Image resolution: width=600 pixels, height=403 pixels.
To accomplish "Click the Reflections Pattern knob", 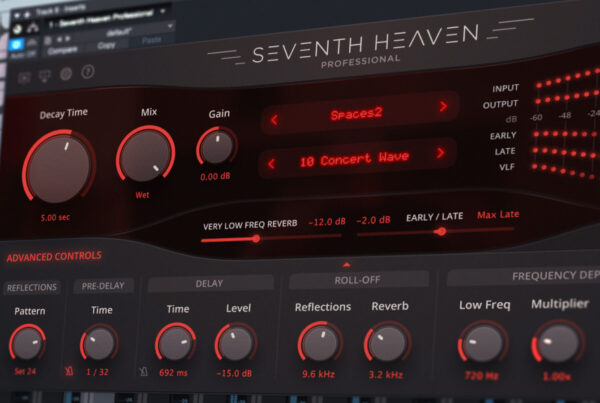I will pos(27,343).
